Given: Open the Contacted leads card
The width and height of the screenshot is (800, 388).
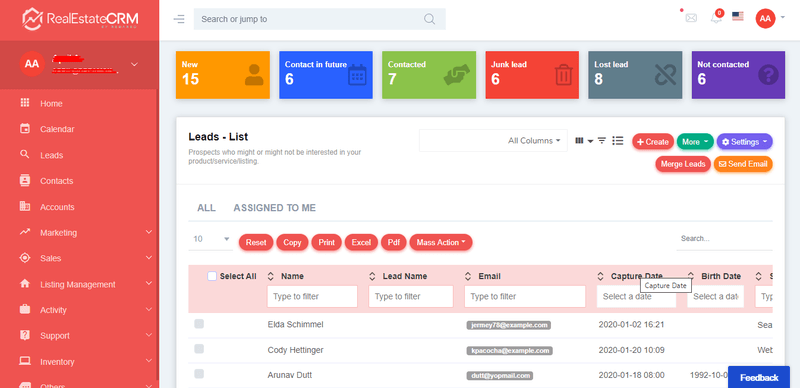Looking at the screenshot, I should [429, 75].
